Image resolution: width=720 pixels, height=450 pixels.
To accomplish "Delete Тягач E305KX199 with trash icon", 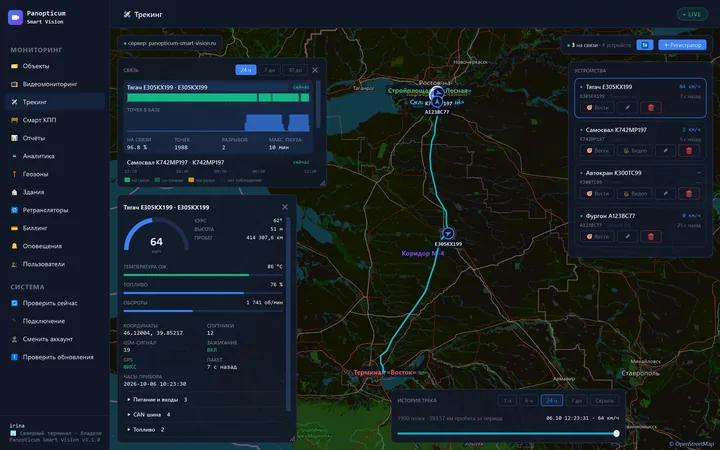I will click(651, 107).
